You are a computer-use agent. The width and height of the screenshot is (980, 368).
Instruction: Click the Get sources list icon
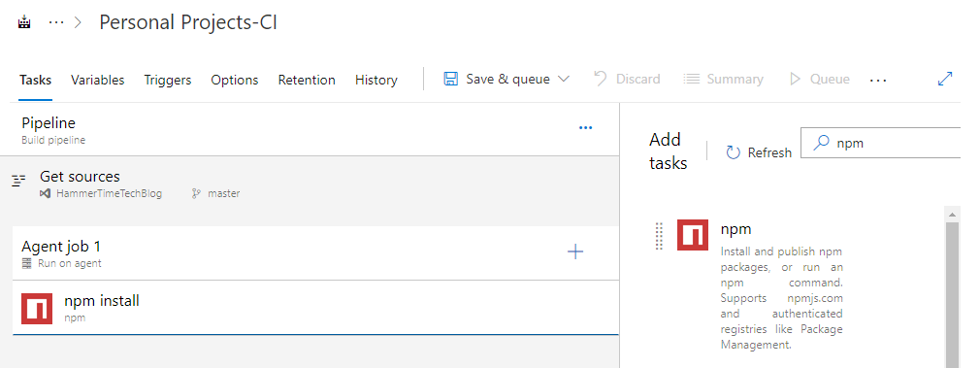18,182
